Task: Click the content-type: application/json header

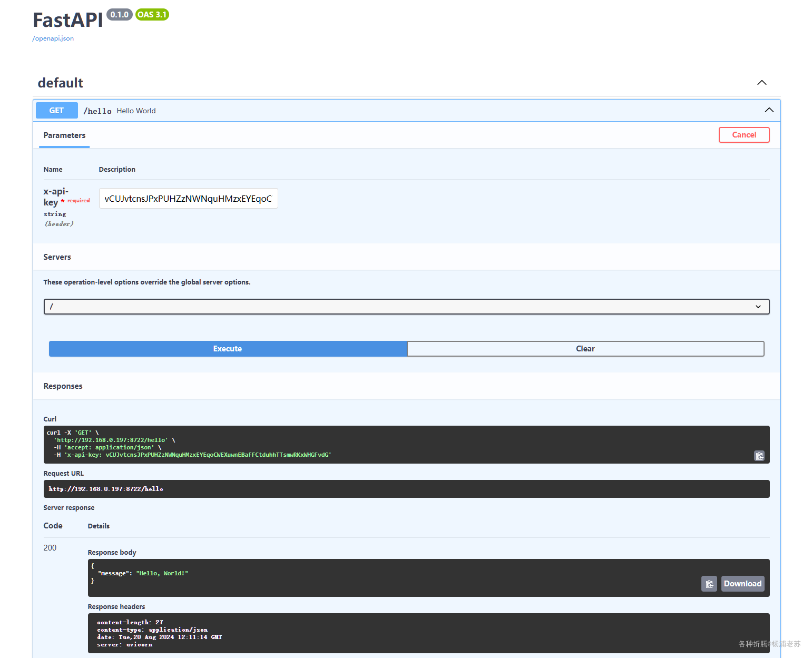Action: click(x=152, y=630)
